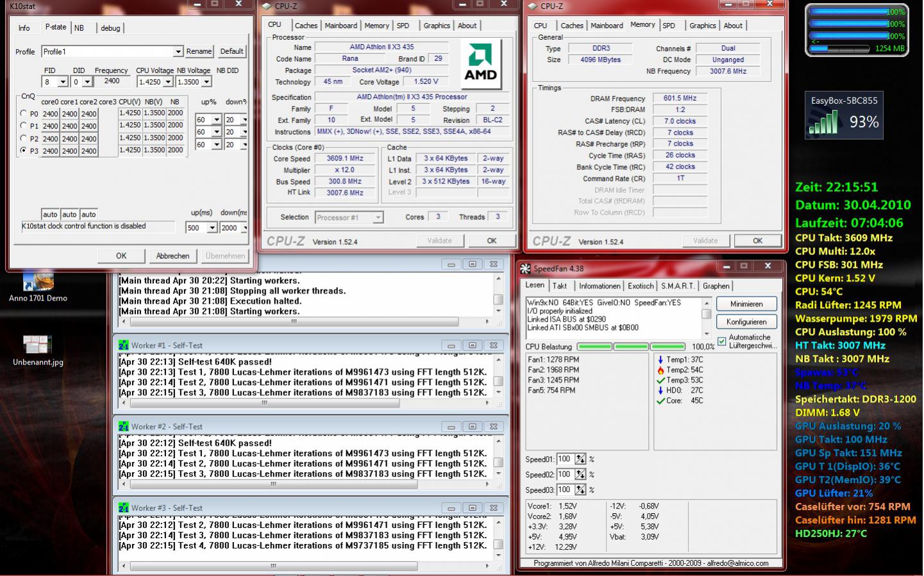924x576 pixels.
Task: Select P0 state radio button in K10stat
Action: tap(24, 113)
